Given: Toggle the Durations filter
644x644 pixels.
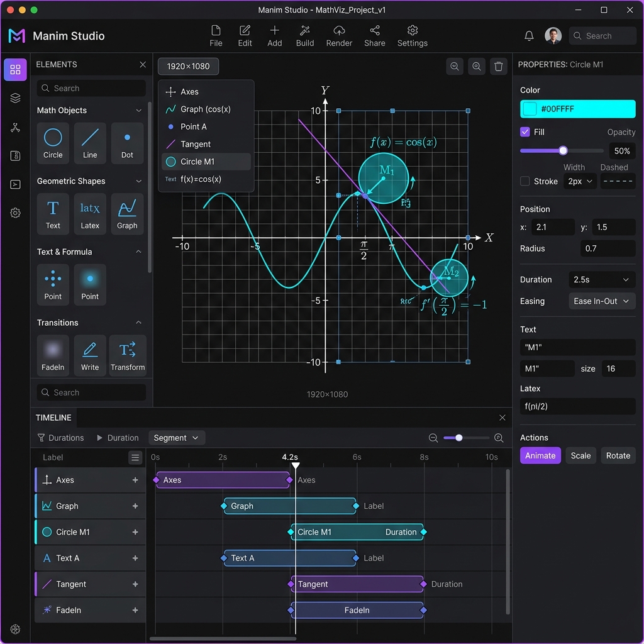Looking at the screenshot, I should tap(60, 438).
